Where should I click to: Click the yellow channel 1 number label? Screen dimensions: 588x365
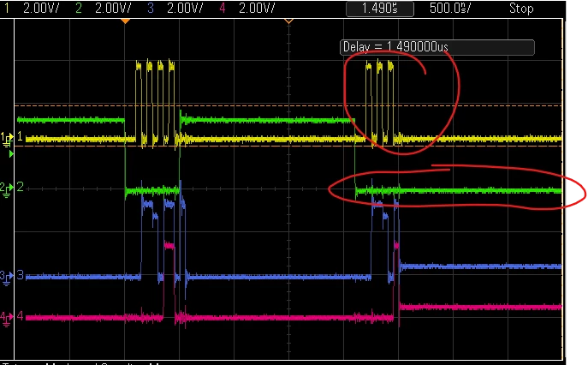coord(20,136)
